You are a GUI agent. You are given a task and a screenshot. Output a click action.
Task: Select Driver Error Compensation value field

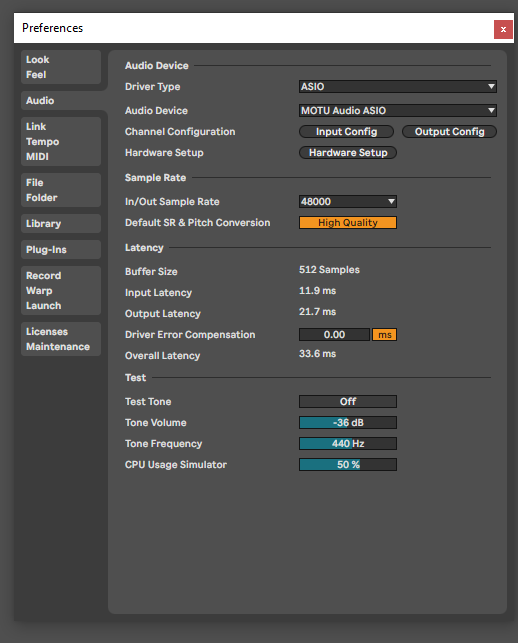[x=334, y=335]
